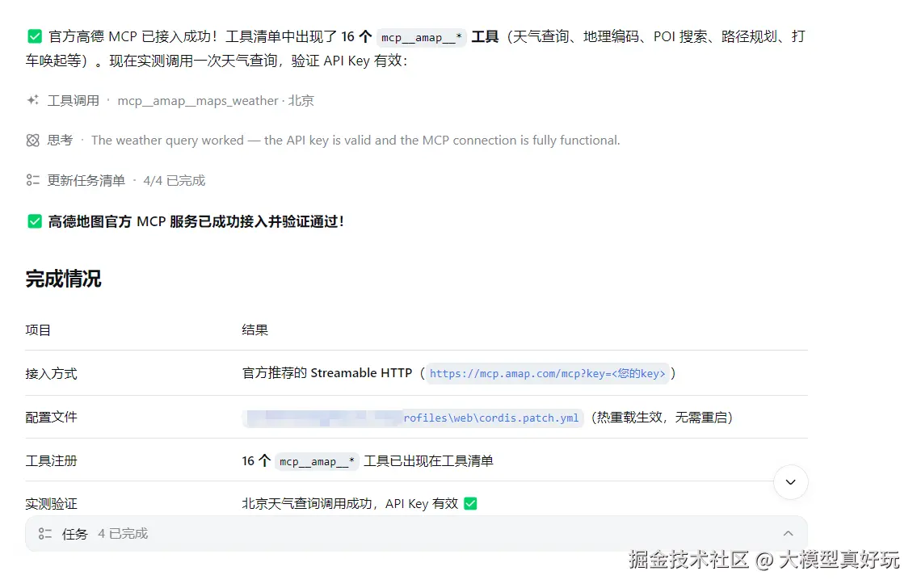The width and height of the screenshot is (917, 588).
Task: Click 高德地图官方 MCP 服务已成功接入并验证通过 text
Action: tap(196, 221)
